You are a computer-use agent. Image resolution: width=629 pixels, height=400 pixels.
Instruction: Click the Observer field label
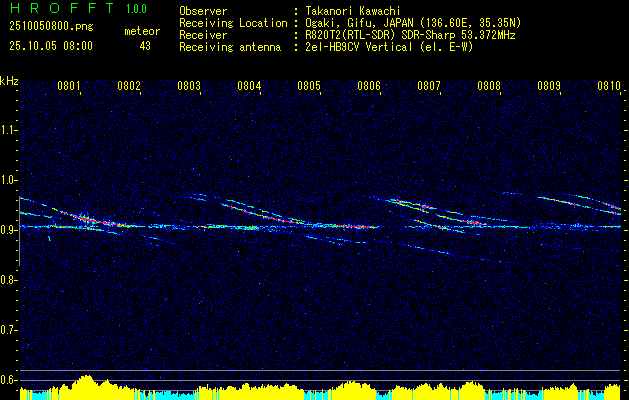(203, 11)
